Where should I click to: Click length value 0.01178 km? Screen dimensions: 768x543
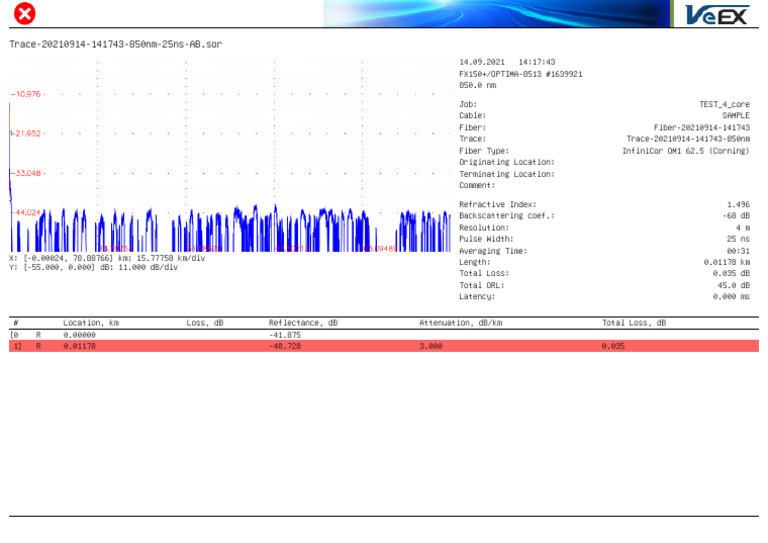click(x=727, y=262)
